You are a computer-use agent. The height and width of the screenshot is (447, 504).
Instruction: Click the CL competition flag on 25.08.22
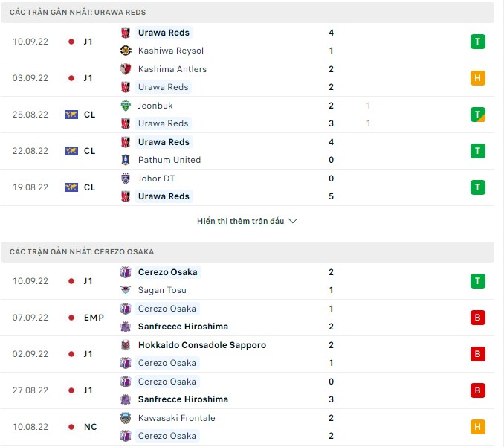tap(71, 115)
